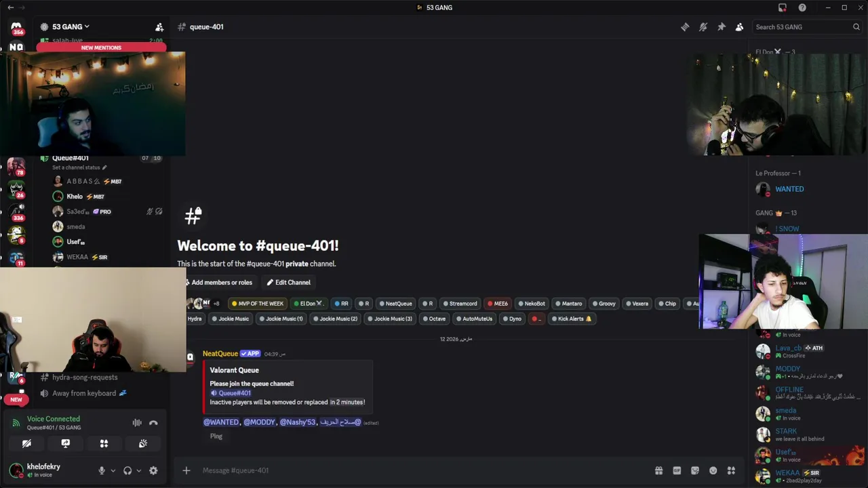Jump to the New Mentions banner
The image size is (868, 488).
pos(101,47)
